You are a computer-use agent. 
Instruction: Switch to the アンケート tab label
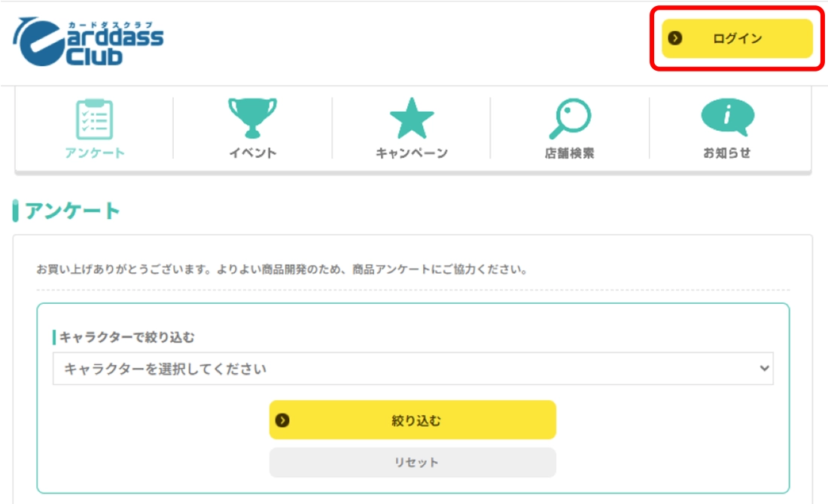pos(95,153)
